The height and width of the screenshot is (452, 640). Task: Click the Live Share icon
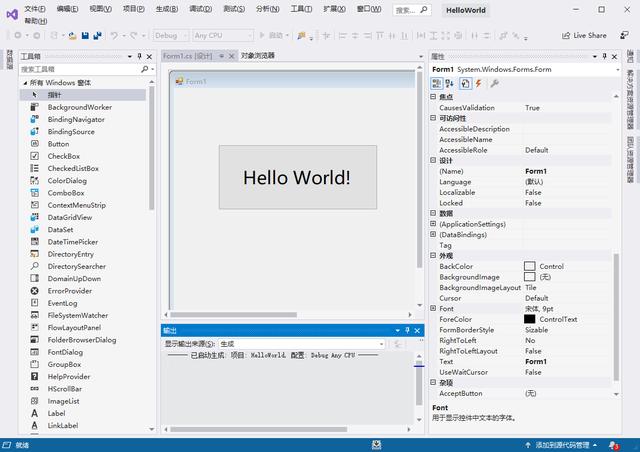[565, 35]
